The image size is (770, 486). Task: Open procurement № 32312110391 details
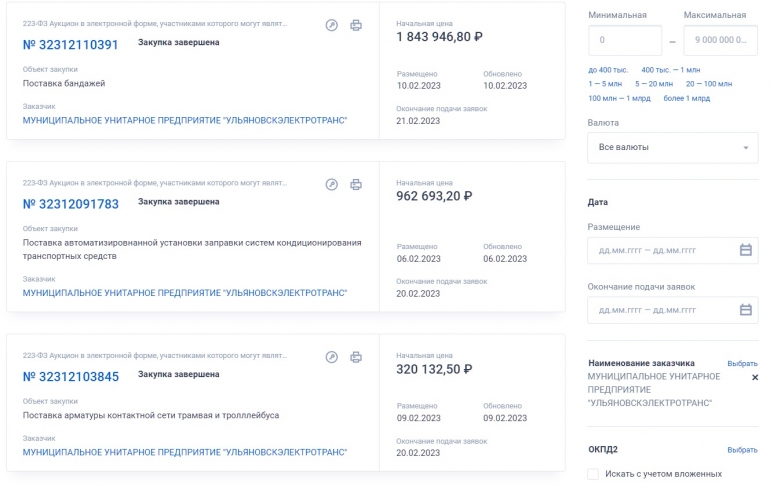[70, 45]
